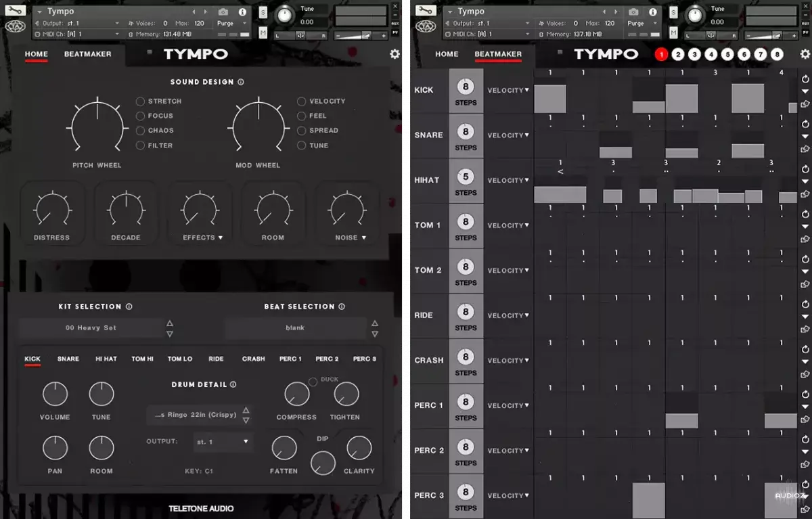Click next kit arrow beside 00 Heavy Set
This screenshot has height=519, width=812.
tap(170, 334)
